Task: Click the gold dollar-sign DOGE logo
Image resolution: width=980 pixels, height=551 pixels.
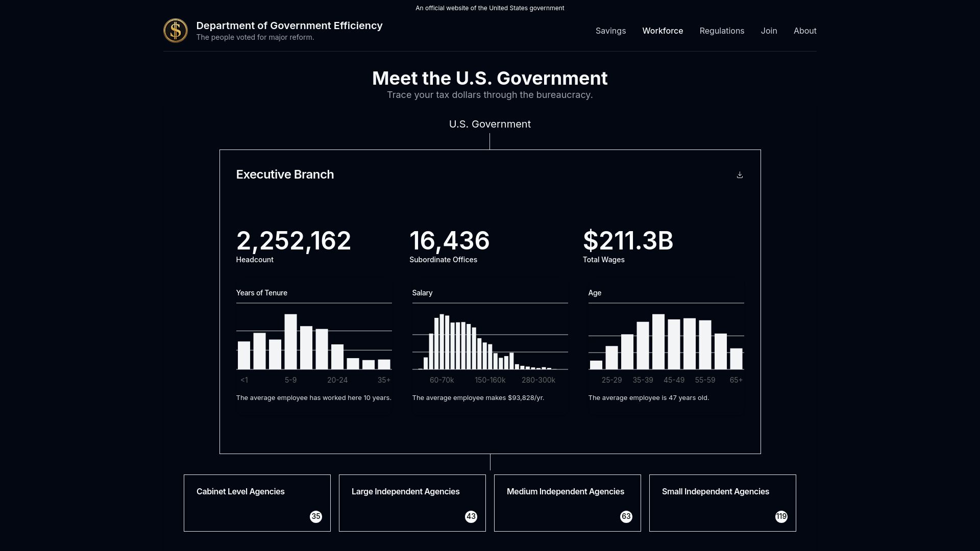Action: click(x=176, y=31)
